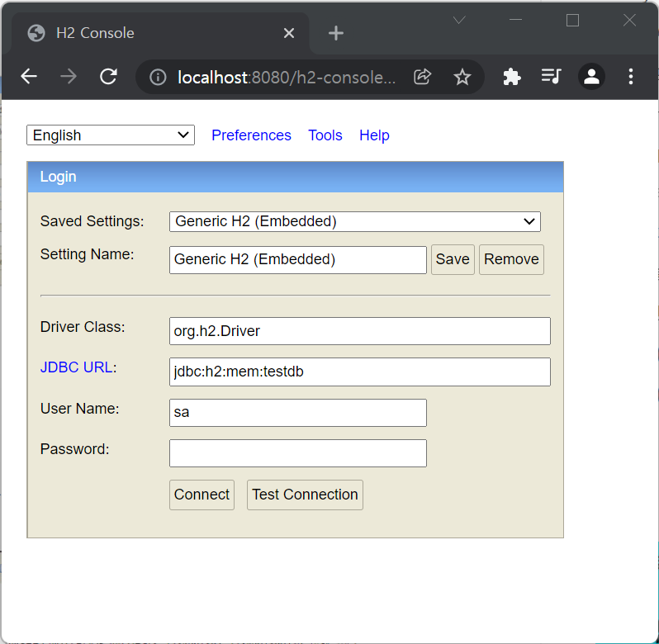Image resolution: width=659 pixels, height=644 pixels.
Task: Open a new browser tab
Action: [x=336, y=33]
